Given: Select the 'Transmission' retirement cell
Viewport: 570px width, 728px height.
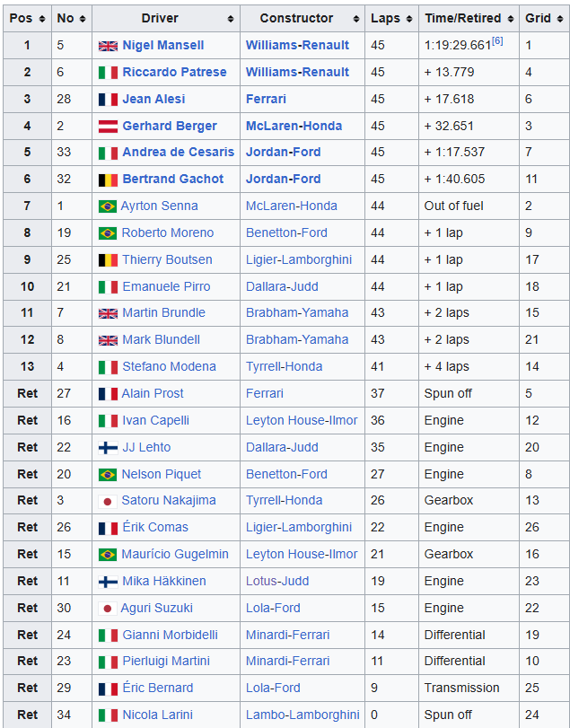Looking at the screenshot, I should 469,689.
